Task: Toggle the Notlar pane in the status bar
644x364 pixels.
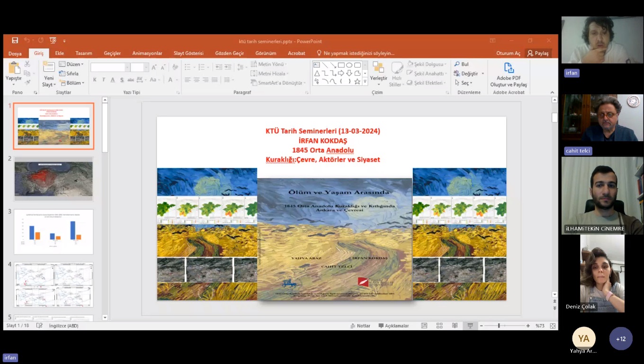Action: pyautogui.click(x=360, y=326)
